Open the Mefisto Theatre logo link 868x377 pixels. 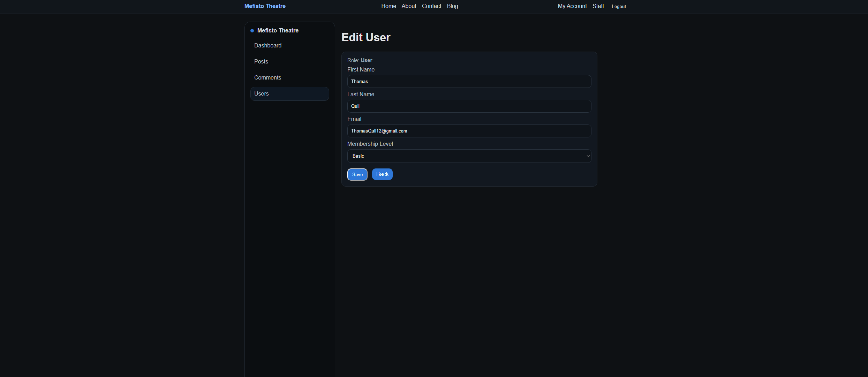pos(265,6)
